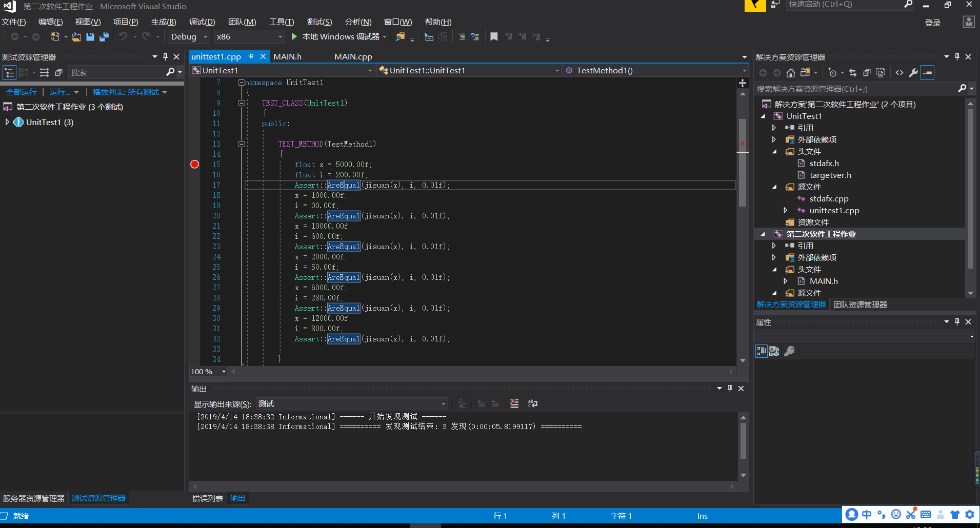Screen dimensions: 980x528
Task: Collapse all in Solution Explorer
Action: pos(867,73)
